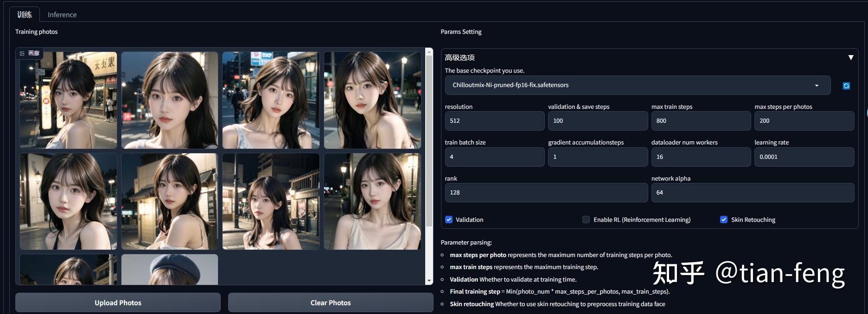Select fourth photo in top gallery row

372,100
